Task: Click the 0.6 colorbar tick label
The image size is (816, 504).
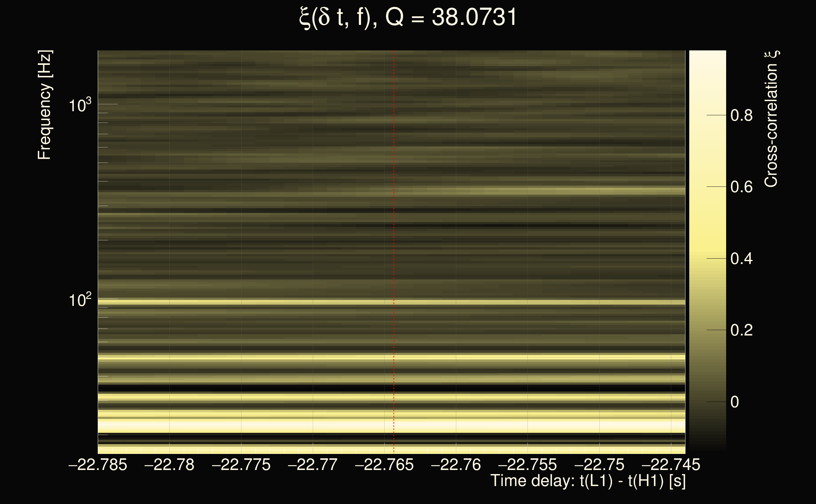Action: (x=741, y=187)
